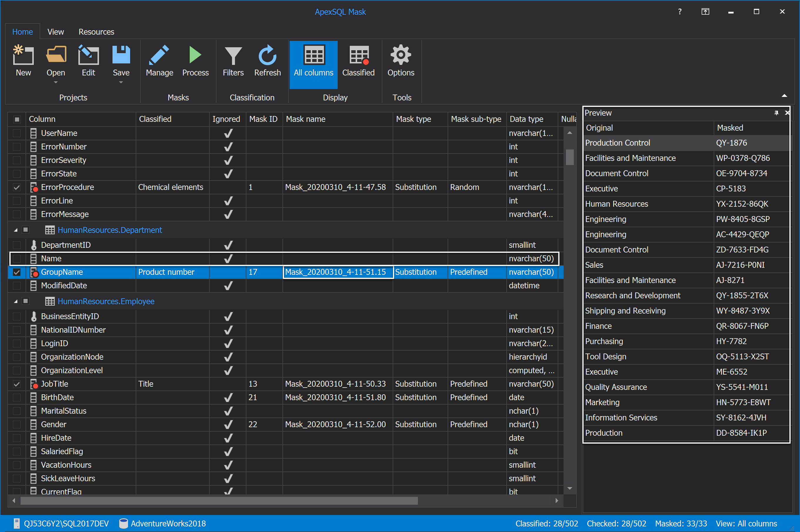This screenshot has height=532, width=800.
Task: Switch to the Resources tab
Action: click(96, 31)
